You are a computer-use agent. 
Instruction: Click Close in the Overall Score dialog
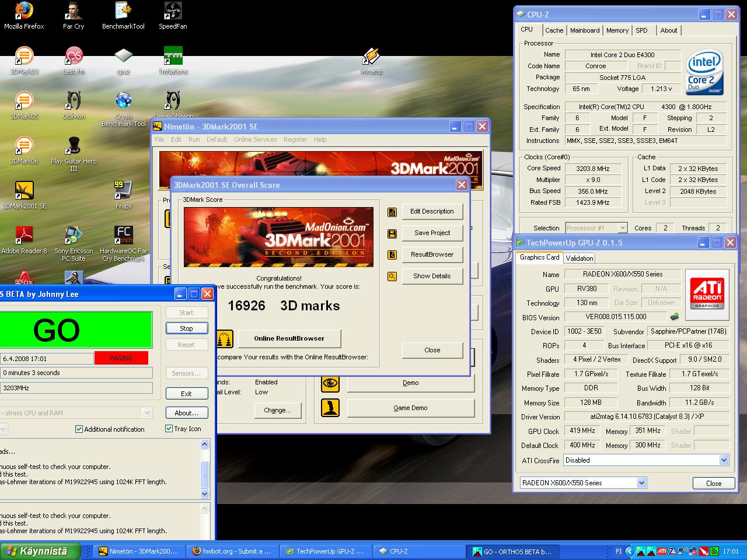click(x=432, y=350)
